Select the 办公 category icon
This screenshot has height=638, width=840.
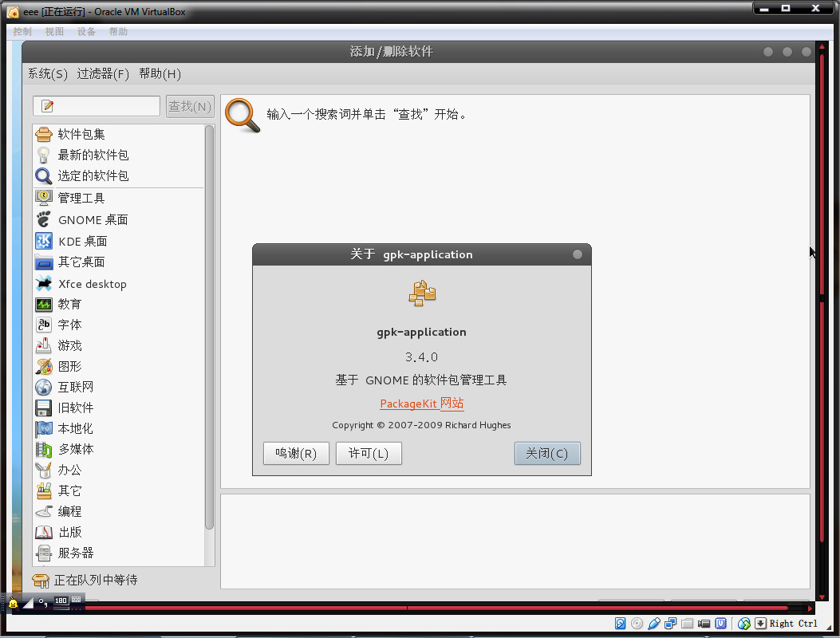pyautogui.click(x=43, y=470)
